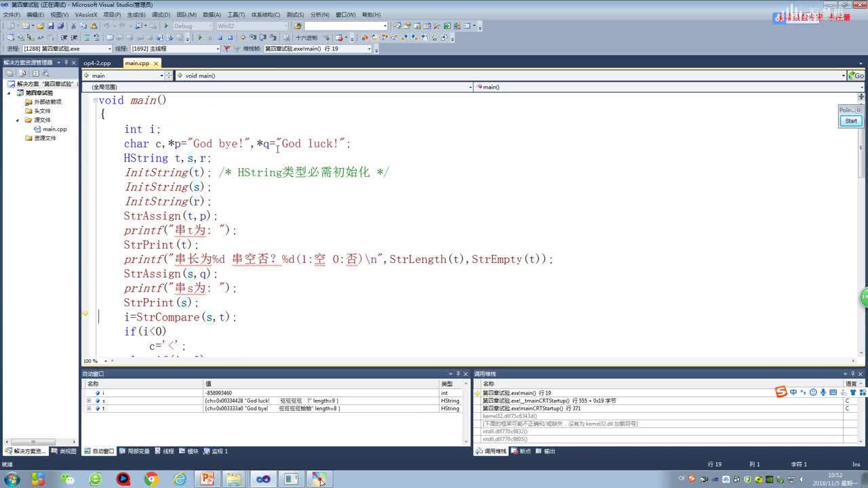Click the Step Out debug icon

click(x=273, y=37)
